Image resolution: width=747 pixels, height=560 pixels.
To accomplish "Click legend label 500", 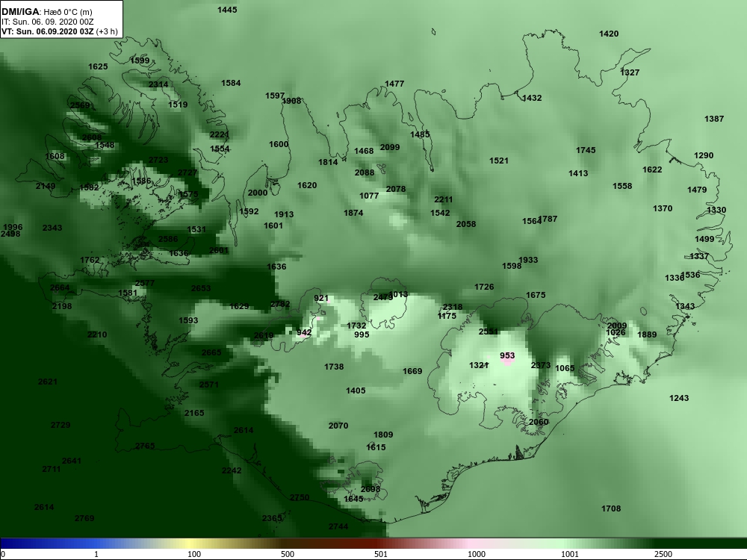I will tap(288, 554).
